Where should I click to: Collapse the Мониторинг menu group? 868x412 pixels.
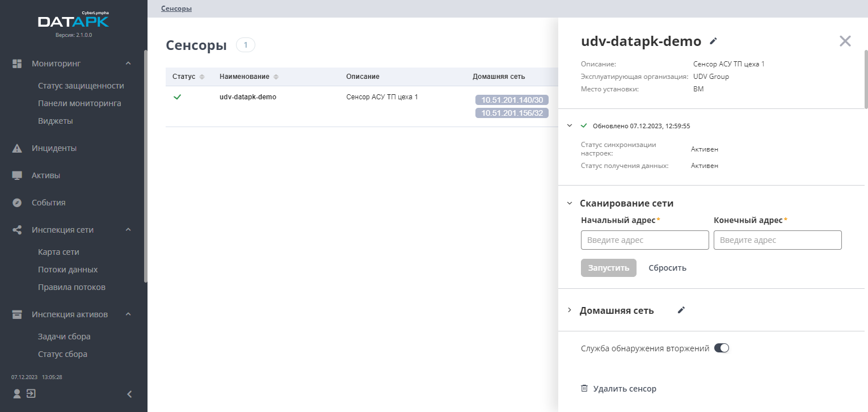[128, 64]
